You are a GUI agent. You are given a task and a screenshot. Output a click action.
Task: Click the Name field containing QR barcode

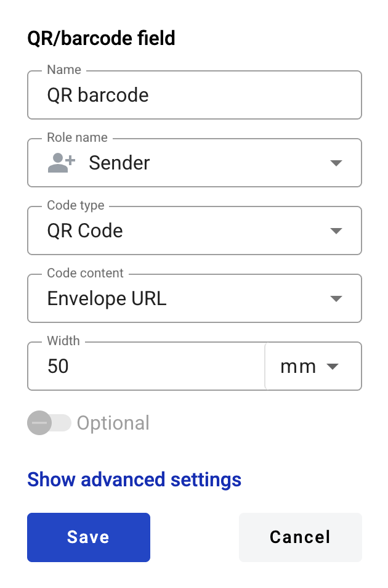(185, 95)
